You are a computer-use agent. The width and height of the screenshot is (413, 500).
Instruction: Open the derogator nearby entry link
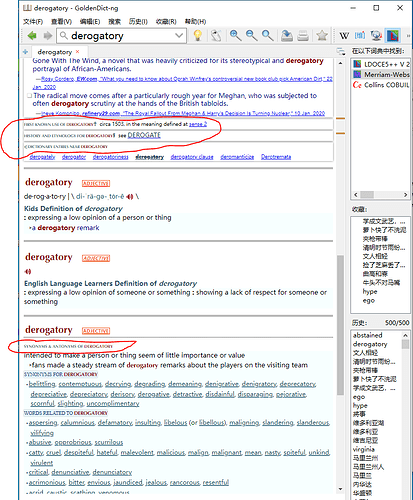click(x=74, y=157)
